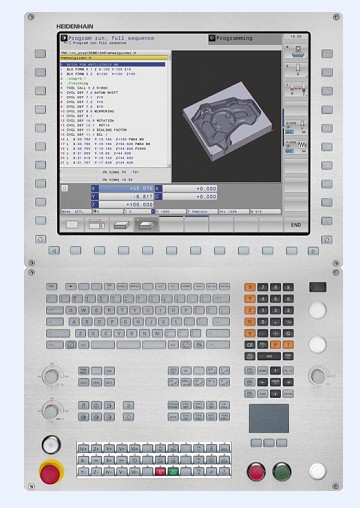Hit the red spindle stop key in jog keypad
Viewport: 360px width, 508px height.
[160, 471]
